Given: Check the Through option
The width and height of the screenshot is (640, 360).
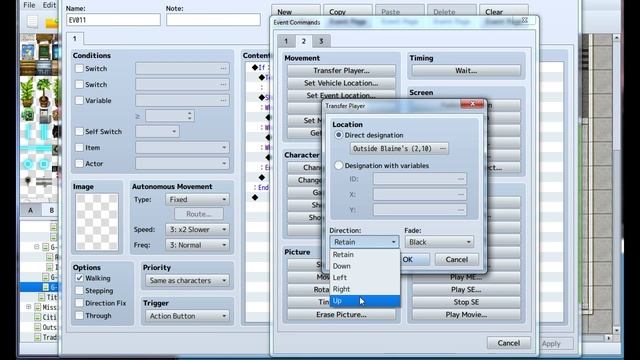Looking at the screenshot, I should click(79, 316).
